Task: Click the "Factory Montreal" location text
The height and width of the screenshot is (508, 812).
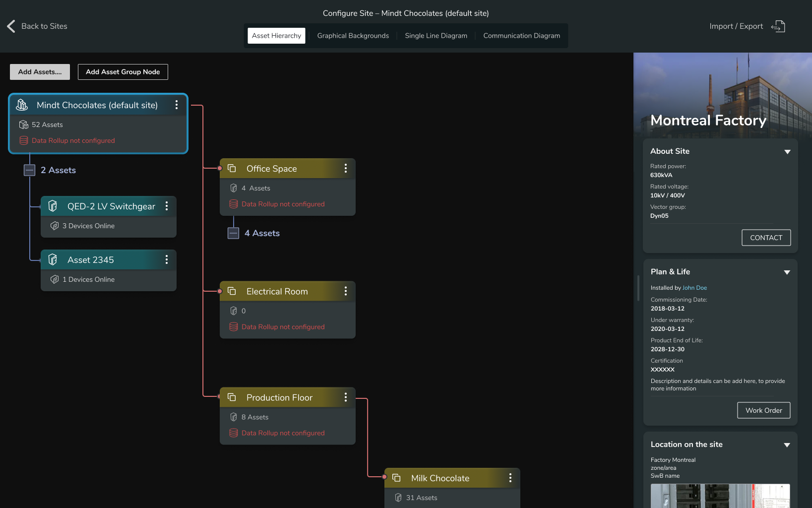Action: point(673,460)
